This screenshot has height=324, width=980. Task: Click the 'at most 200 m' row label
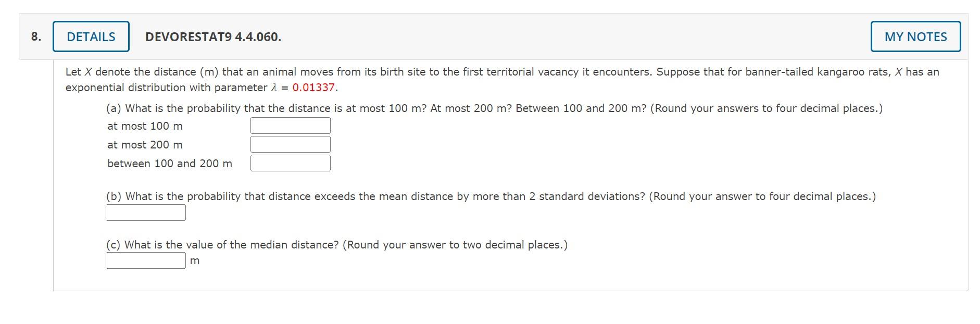tap(145, 145)
